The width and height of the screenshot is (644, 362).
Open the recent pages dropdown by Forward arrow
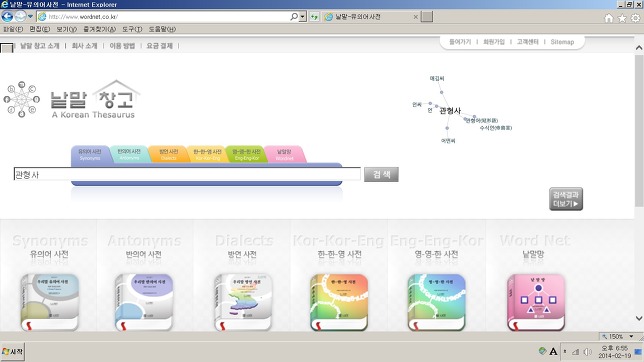[x=30, y=16]
